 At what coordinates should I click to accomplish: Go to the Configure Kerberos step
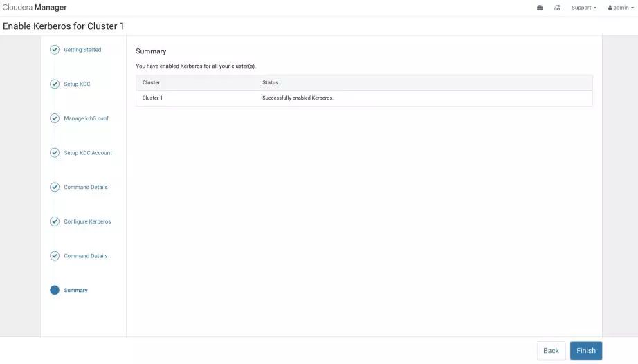click(x=87, y=221)
